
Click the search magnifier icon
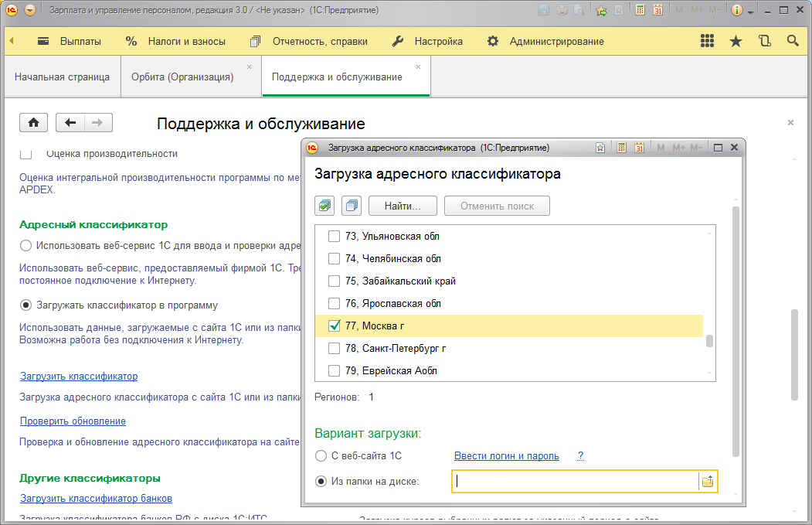click(x=792, y=41)
